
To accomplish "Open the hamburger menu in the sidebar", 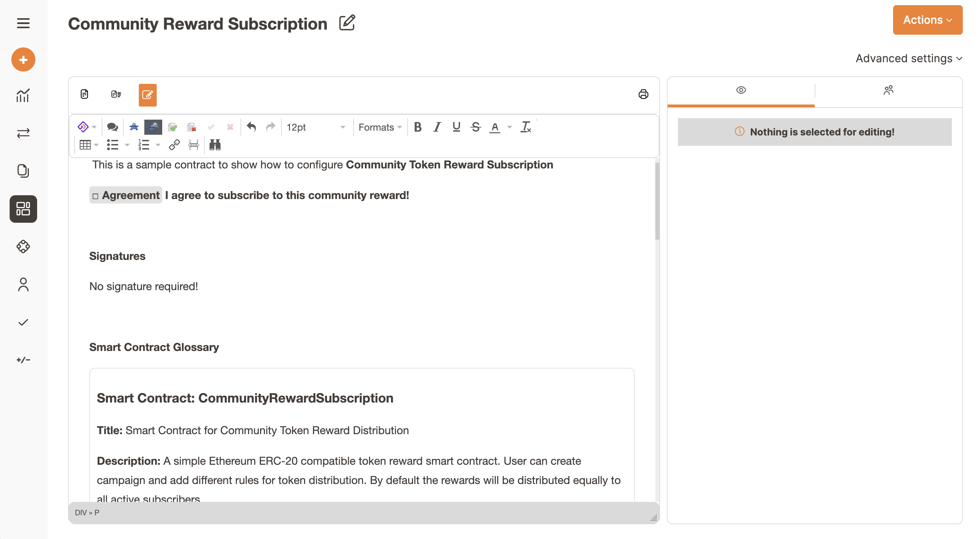I will [23, 23].
